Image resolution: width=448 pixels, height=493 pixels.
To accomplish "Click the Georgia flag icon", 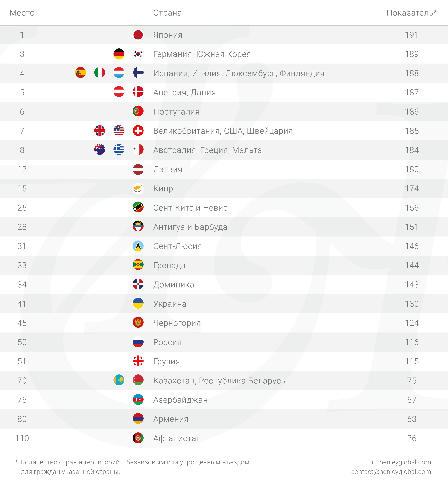I will tap(138, 361).
